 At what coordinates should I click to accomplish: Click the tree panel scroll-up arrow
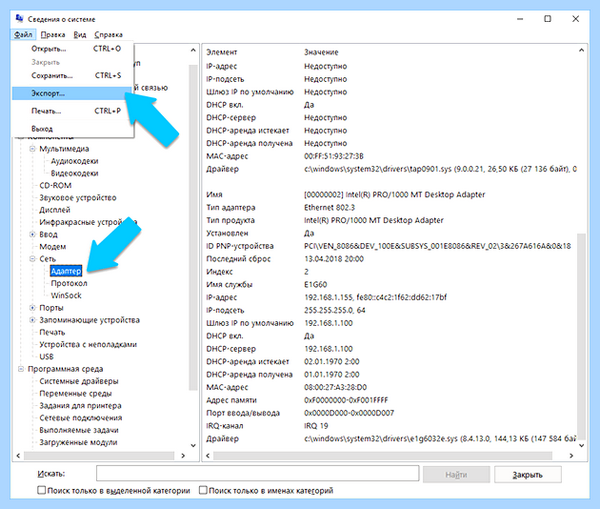[193, 50]
